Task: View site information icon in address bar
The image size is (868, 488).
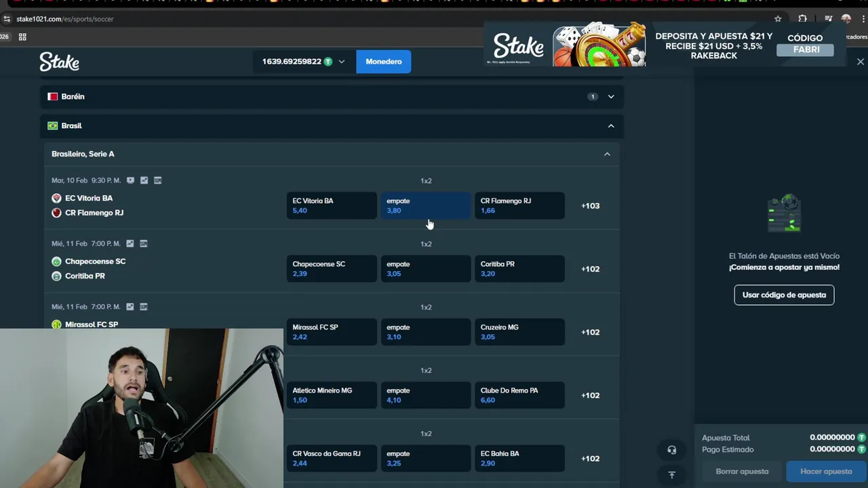Action: pyautogui.click(x=7, y=19)
